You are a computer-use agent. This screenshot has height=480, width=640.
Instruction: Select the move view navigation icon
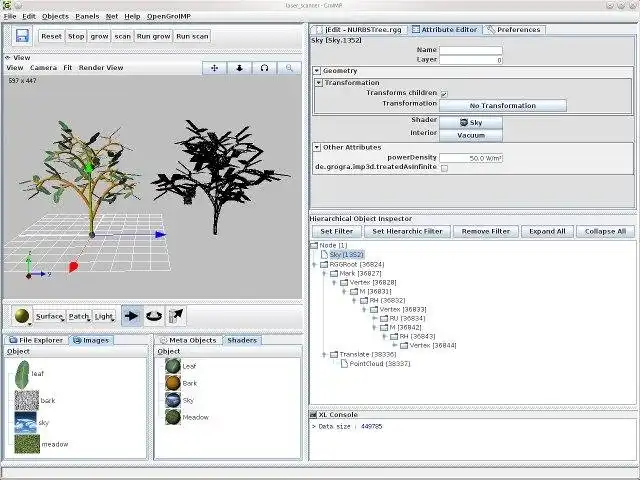(x=215, y=68)
